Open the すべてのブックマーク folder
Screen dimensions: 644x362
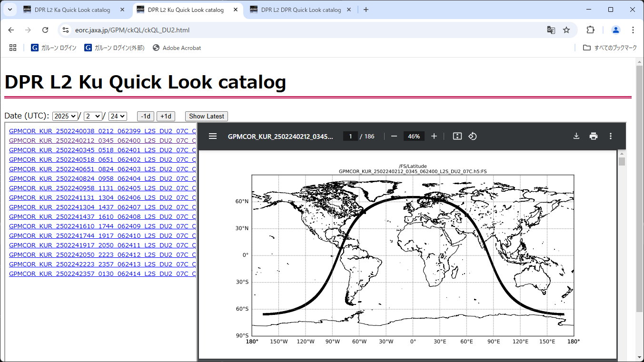pos(610,48)
